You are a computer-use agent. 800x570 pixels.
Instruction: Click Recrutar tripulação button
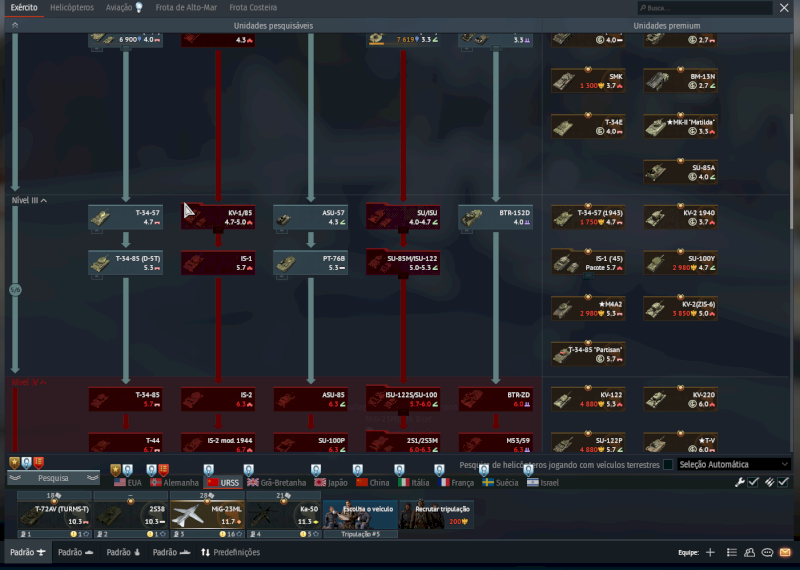[x=435, y=514]
